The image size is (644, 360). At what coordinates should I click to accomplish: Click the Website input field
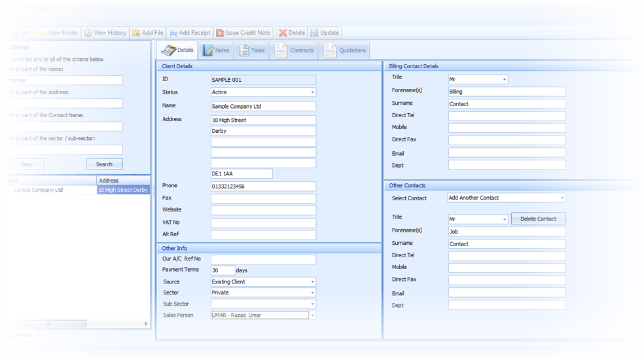263,211
